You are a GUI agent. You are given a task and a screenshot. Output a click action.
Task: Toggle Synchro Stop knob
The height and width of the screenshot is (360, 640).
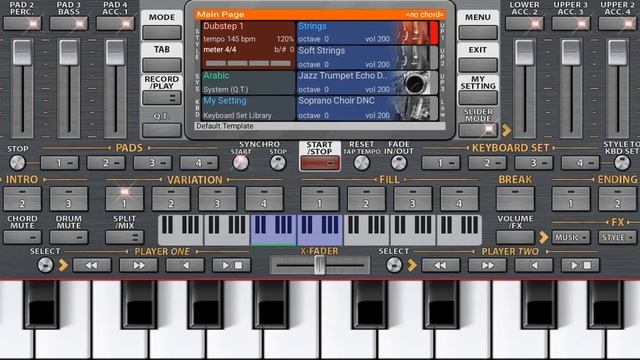click(x=278, y=163)
